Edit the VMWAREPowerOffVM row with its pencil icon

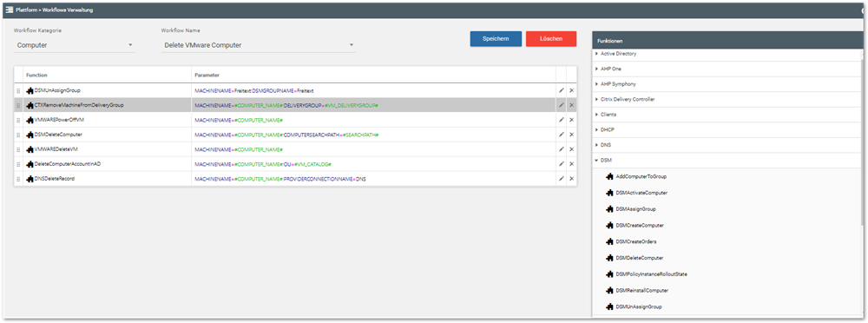[x=562, y=120]
